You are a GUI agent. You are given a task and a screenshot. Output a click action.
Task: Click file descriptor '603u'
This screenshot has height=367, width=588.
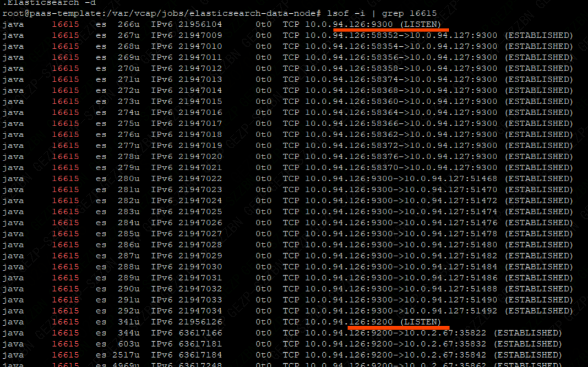(129, 344)
